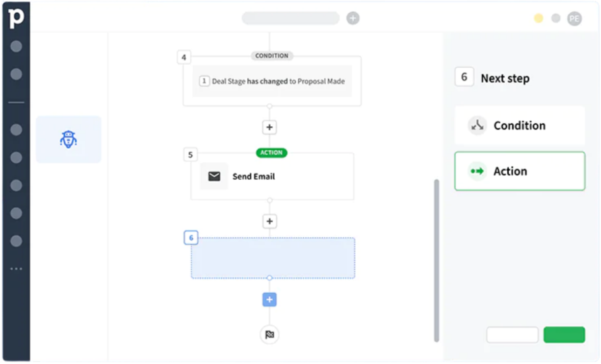Choose Action as the next step
Viewport: 601px width, 364px height.
(519, 171)
